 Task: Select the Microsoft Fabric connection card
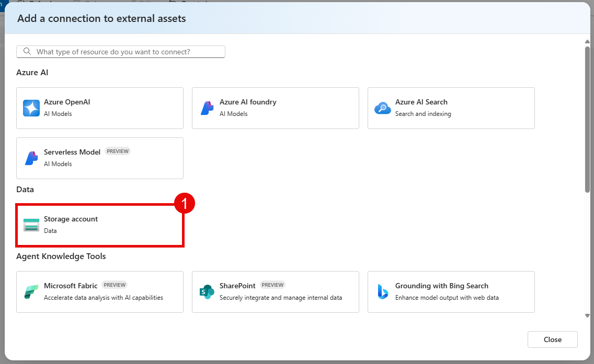99,291
